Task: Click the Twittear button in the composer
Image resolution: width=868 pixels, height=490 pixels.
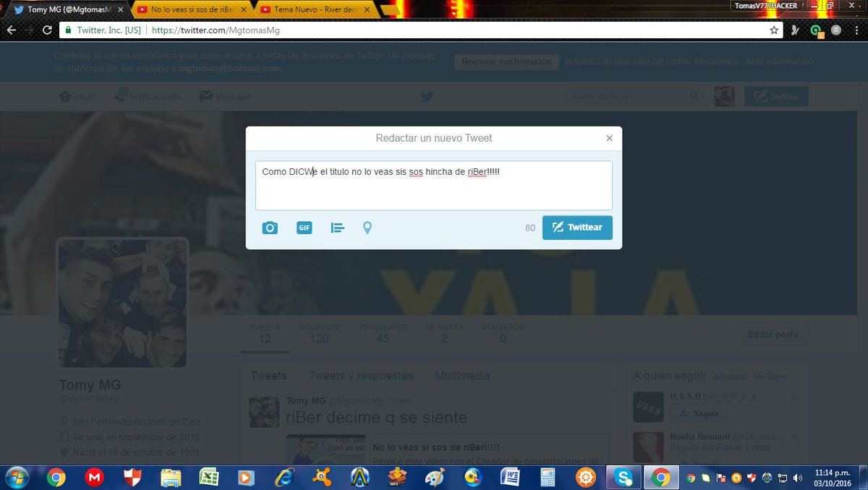Action: pos(577,228)
